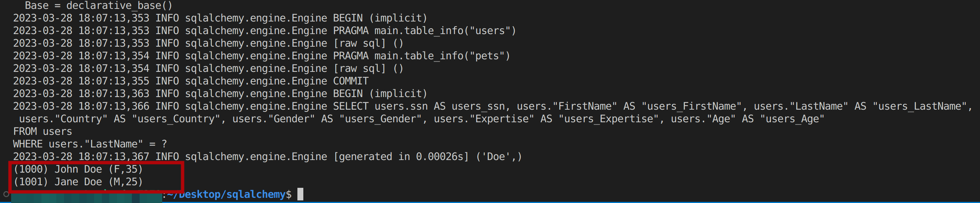Click the "users_Age" alias text
The image size is (980, 203).
(x=792, y=119)
